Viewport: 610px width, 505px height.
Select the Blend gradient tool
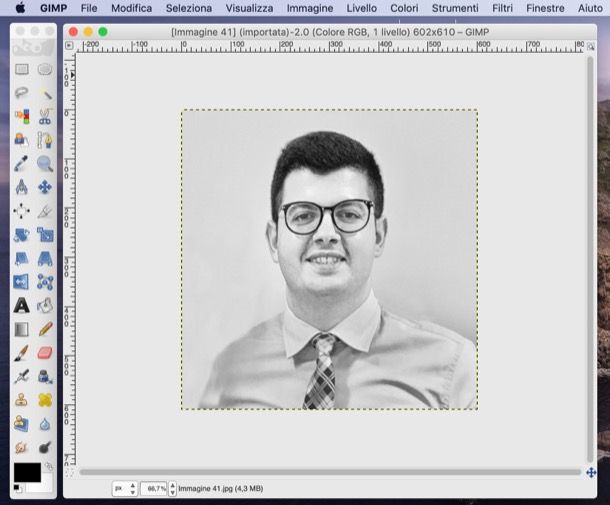click(22, 330)
